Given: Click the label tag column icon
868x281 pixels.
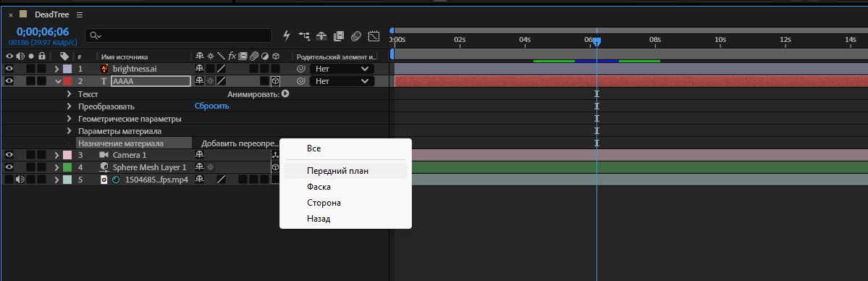Looking at the screenshot, I should [64, 56].
